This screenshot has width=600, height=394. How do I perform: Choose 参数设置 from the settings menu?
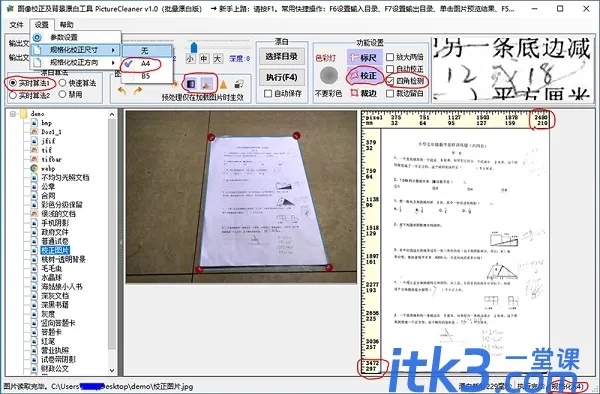coord(75,37)
